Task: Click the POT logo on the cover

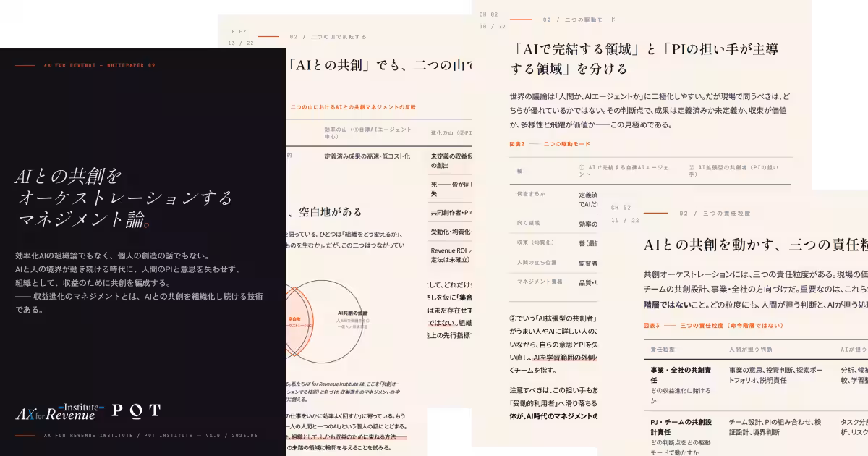Action: 135,411
